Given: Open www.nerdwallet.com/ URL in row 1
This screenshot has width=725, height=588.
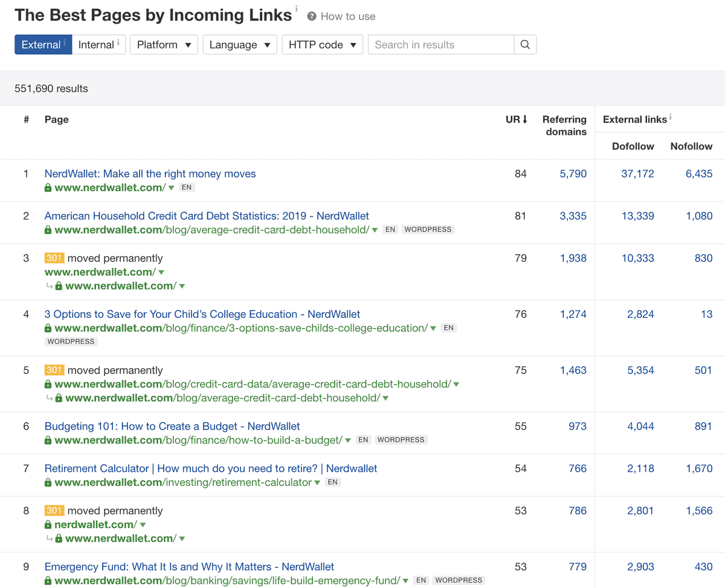Looking at the screenshot, I should pyautogui.click(x=110, y=188).
